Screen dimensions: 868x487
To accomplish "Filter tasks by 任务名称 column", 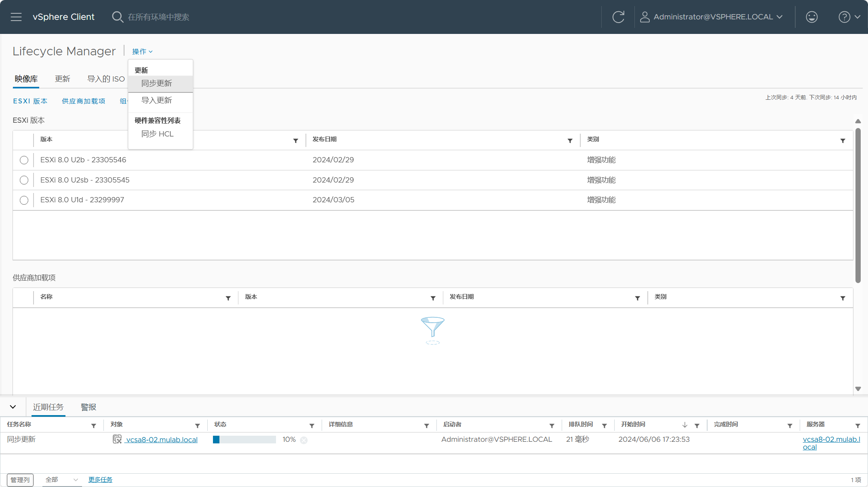I will tap(94, 426).
